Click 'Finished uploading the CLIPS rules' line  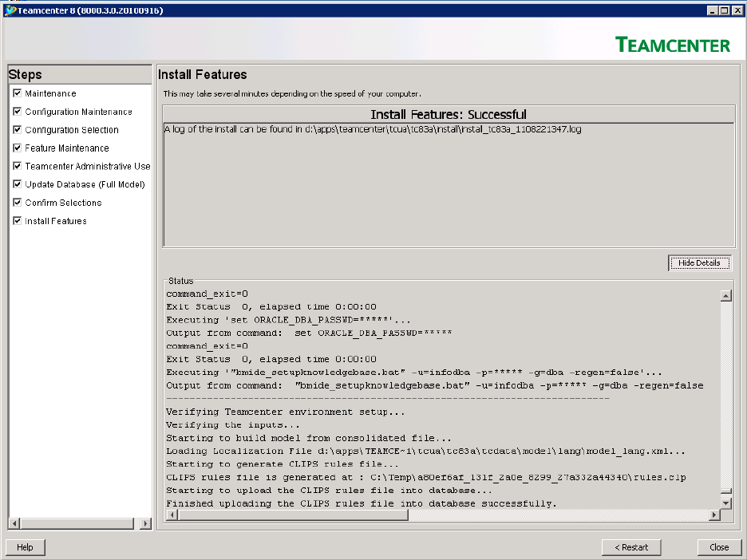click(x=361, y=503)
